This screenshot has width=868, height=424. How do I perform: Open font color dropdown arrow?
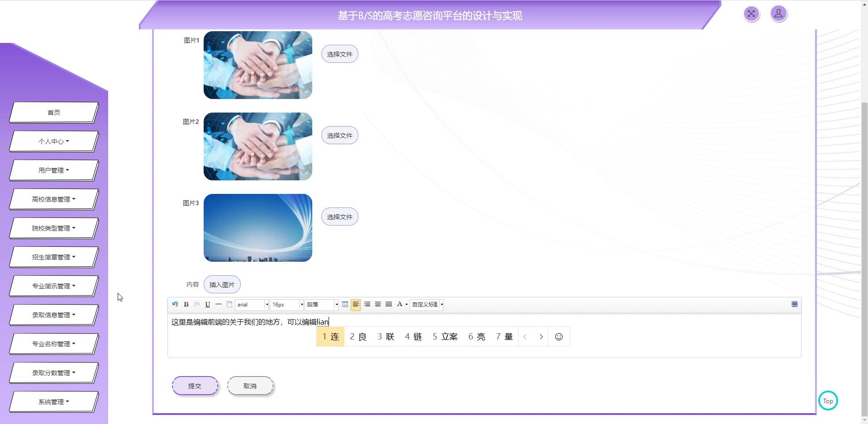[x=406, y=304]
